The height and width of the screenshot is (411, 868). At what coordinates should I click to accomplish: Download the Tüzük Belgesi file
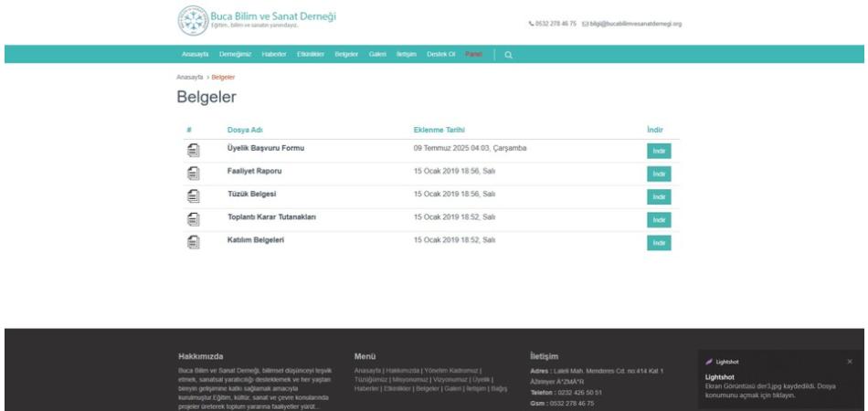click(x=659, y=197)
